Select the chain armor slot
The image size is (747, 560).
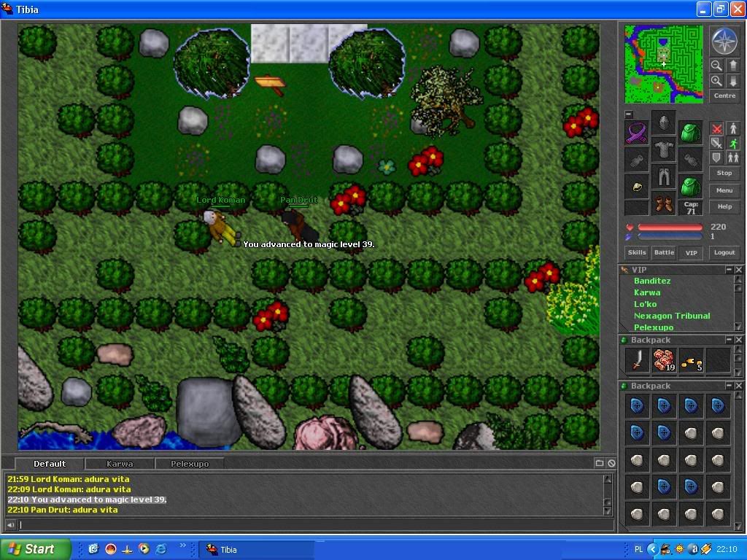(664, 150)
